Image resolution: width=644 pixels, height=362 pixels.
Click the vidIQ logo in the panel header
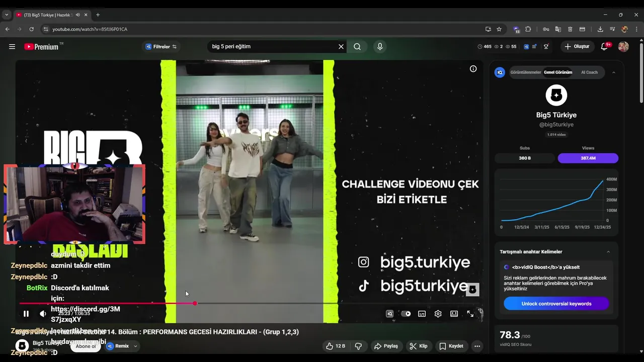pyautogui.click(x=500, y=72)
